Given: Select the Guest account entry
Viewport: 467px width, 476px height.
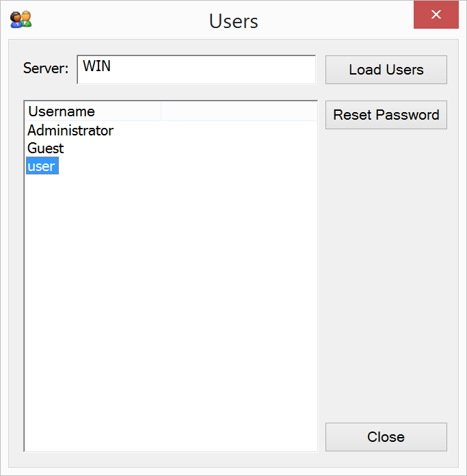Looking at the screenshot, I should (x=46, y=148).
